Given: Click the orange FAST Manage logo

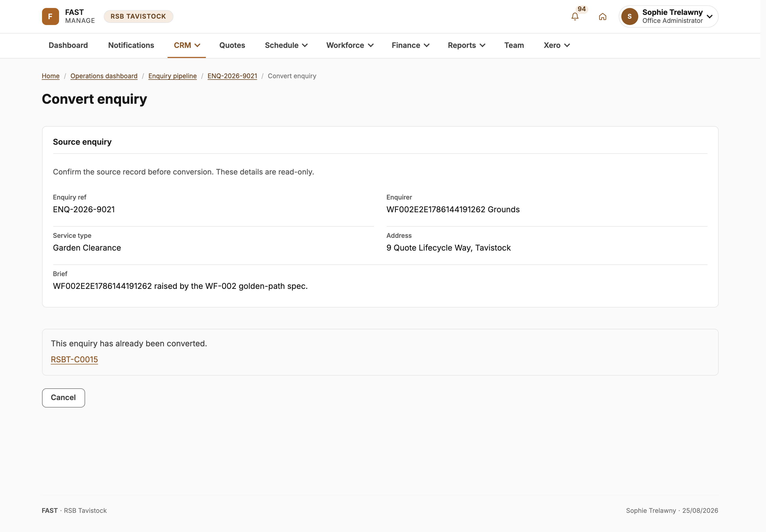Looking at the screenshot, I should [x=50, y=16].
